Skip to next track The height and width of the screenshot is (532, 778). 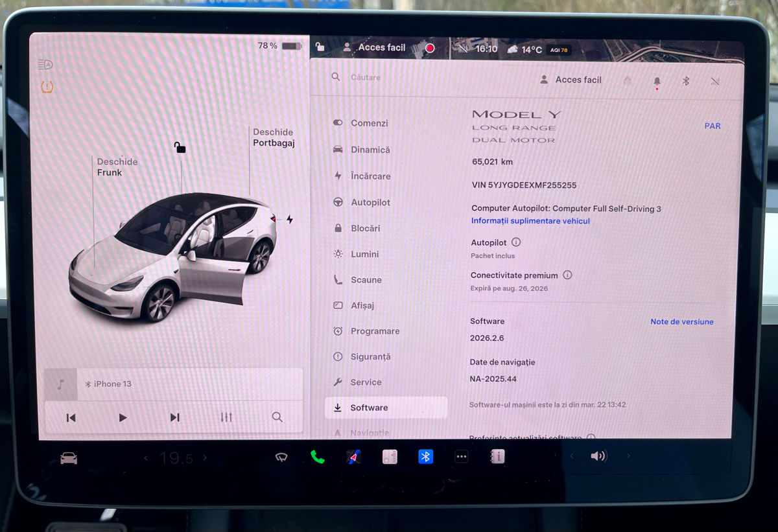click(174, 417)
